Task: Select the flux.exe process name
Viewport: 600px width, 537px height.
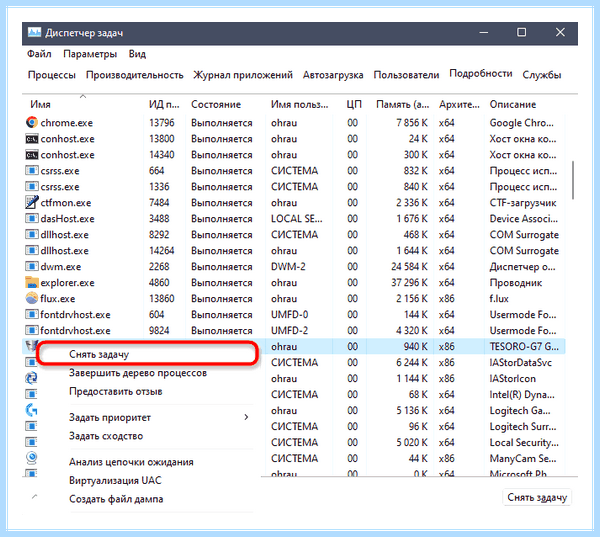Action: point(58,299)
